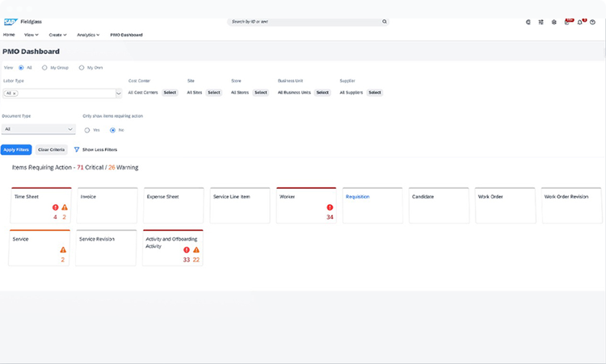Open the Work Order Revision card
The width and height of the screenshot is (606, 364).
click(x=572, y=205)
